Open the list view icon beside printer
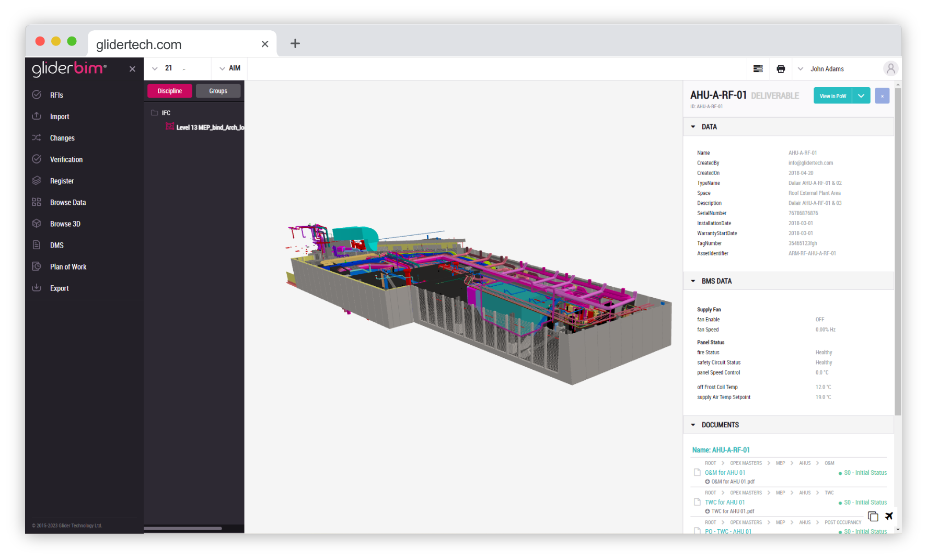927x560 pixels. tap(758, 69)
